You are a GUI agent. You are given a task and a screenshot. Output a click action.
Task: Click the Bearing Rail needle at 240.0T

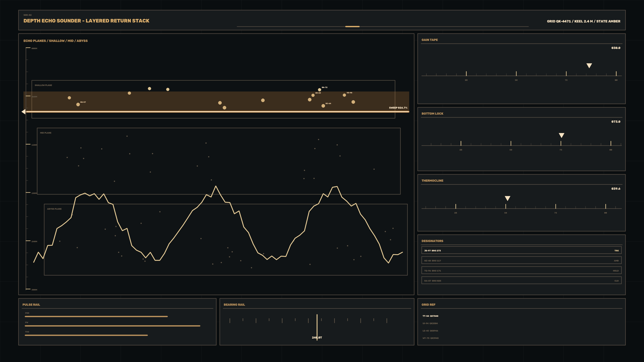[317, 327]
